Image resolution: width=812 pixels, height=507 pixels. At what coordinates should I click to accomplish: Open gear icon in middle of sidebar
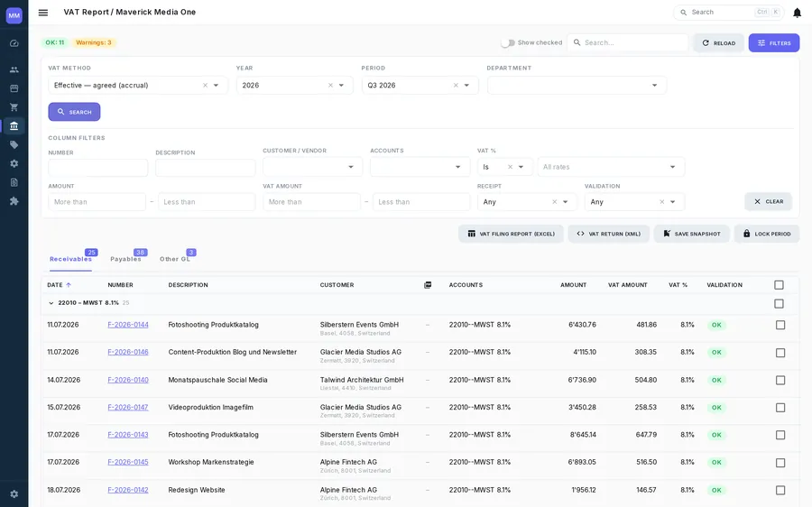(14, 163)
